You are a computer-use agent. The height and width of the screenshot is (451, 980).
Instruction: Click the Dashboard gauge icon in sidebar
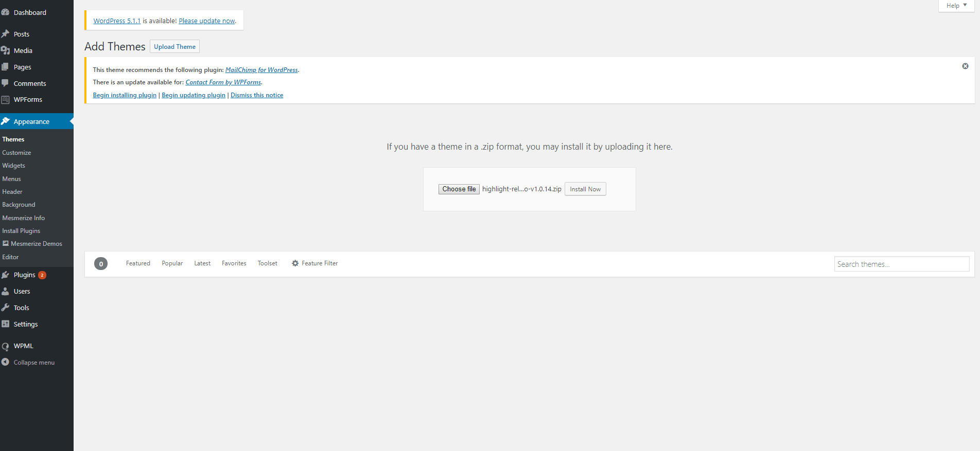[x=6, y=12]
